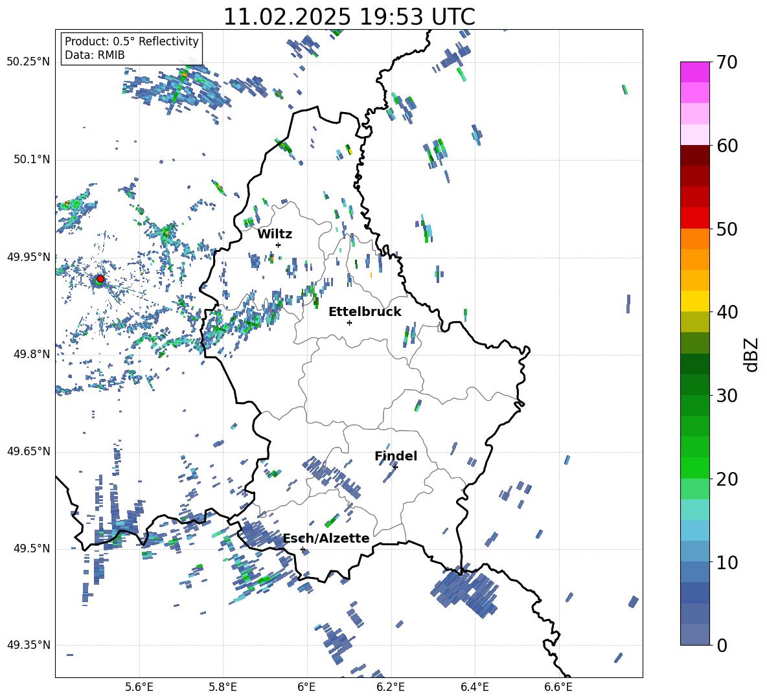The width and height of the screenshot is (767, 700).
Task: Click the colorbar tick label 60
Action: click(727, 146)
